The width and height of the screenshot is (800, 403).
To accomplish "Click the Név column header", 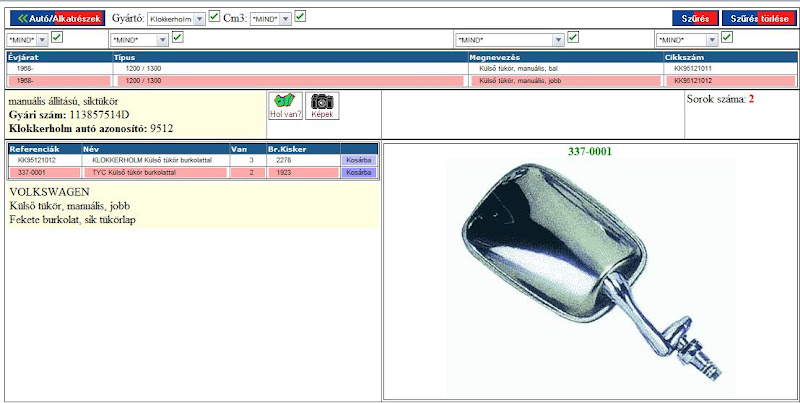I will tap(156, 149).
